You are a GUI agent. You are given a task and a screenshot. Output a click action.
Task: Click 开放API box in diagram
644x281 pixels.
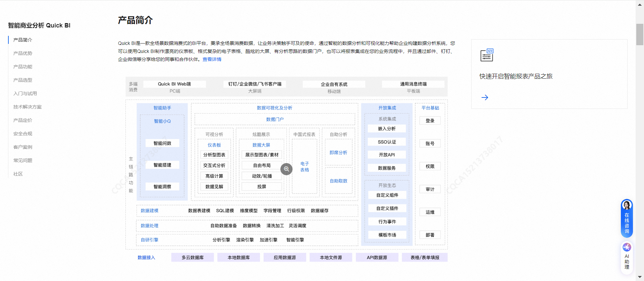(x=387, y=155)
